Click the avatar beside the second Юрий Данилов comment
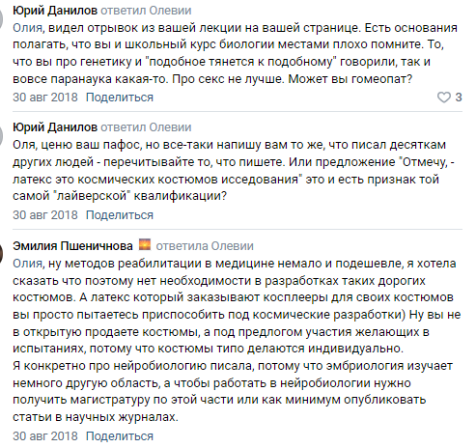 click(1, 134)
